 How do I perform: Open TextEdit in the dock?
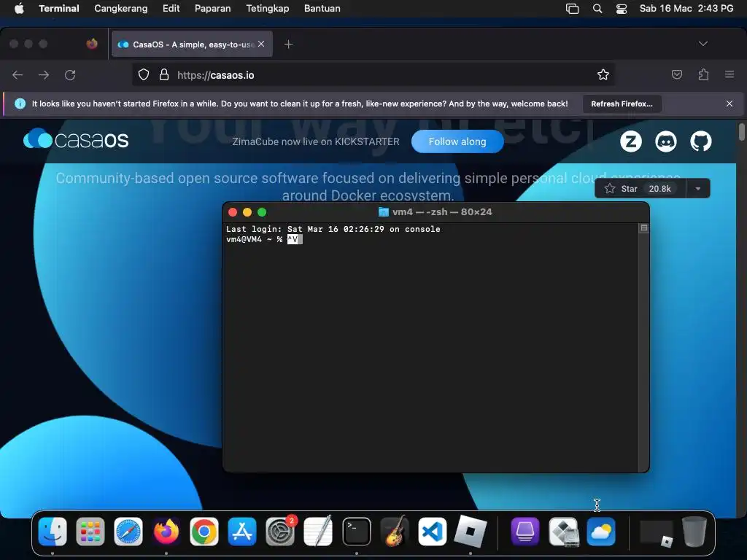point(318,532)
